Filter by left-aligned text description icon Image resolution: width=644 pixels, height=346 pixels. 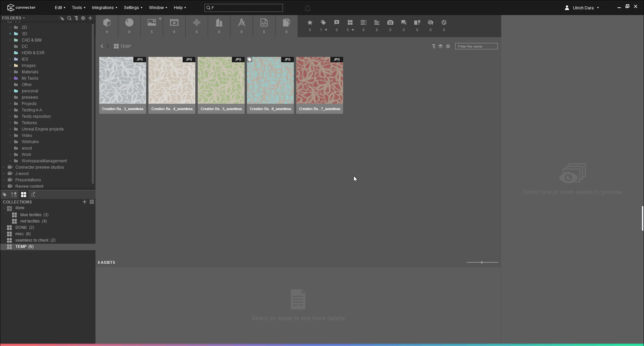(x=377, y=22)
